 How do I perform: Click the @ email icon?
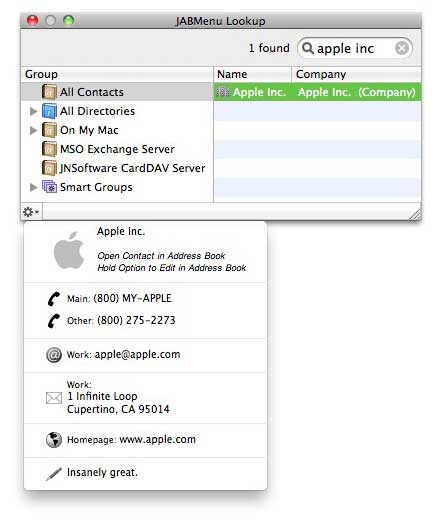tap(54, 355)
